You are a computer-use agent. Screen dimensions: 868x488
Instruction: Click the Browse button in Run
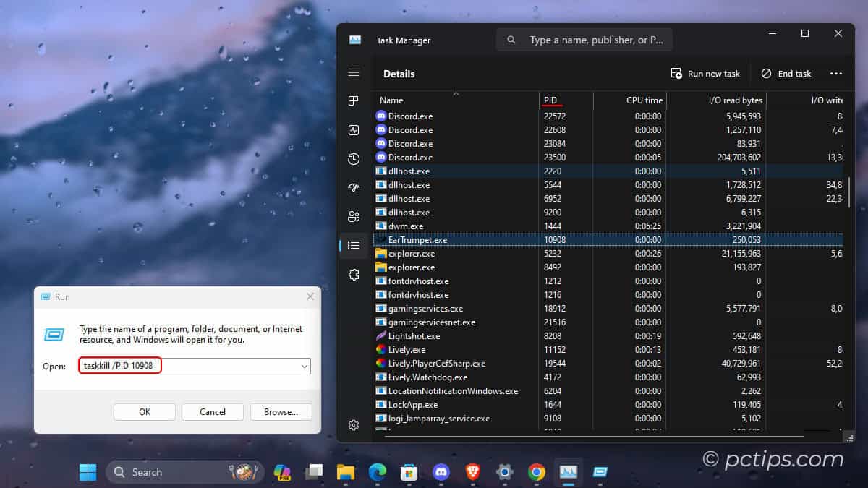[281, 411]
